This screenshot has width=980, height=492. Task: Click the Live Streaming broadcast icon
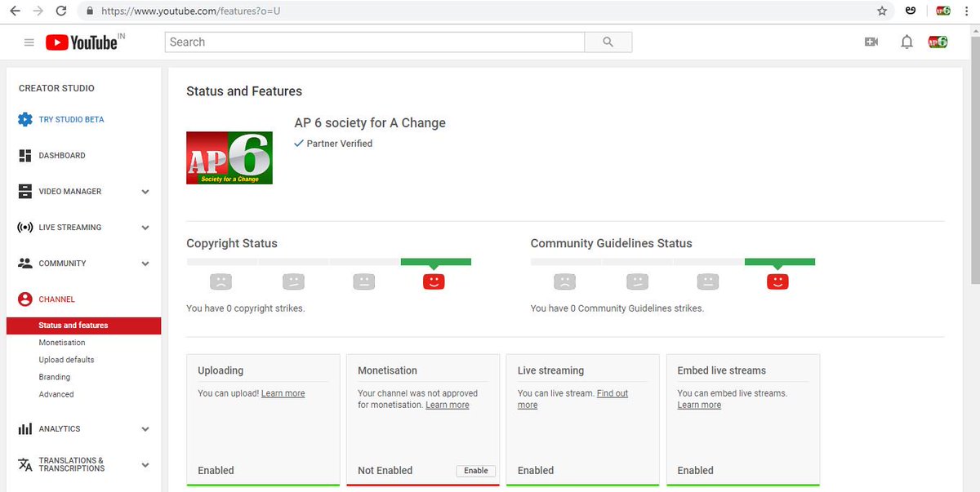pyautogui.click(x=25, y=227)
